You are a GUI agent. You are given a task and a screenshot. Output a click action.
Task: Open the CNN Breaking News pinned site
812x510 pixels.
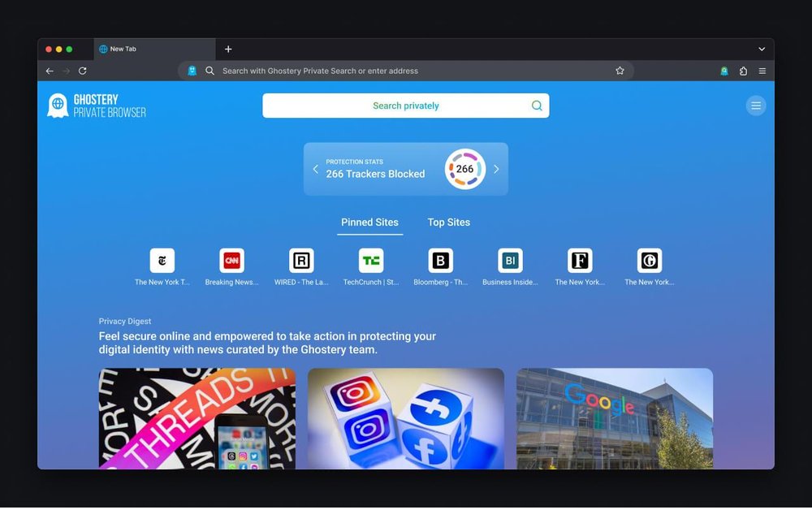tap(232, 267)
